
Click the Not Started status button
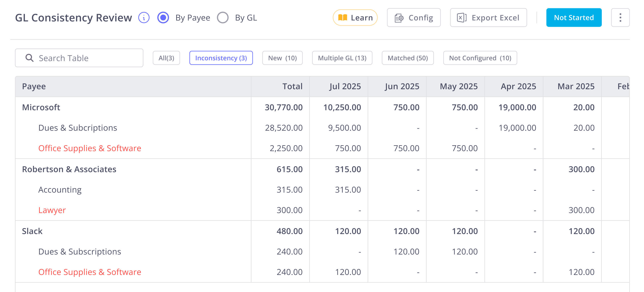pyautogui.click(x=574, y=17)
